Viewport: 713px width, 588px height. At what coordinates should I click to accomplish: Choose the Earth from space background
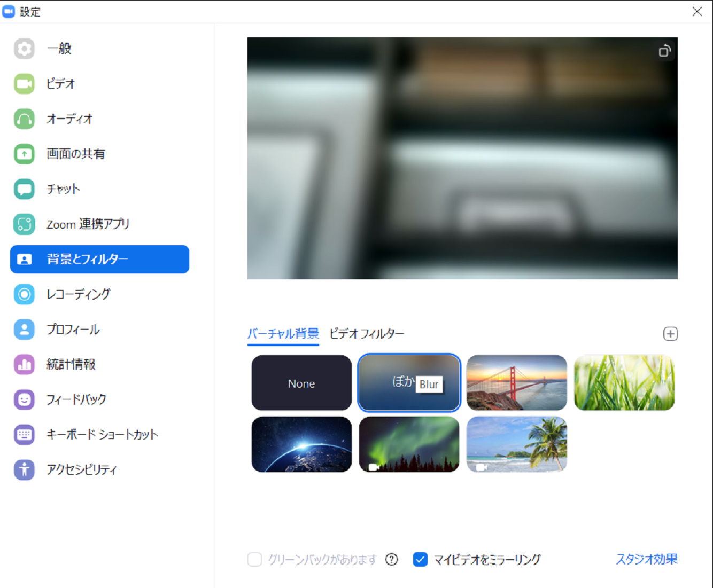coord(301,444)
